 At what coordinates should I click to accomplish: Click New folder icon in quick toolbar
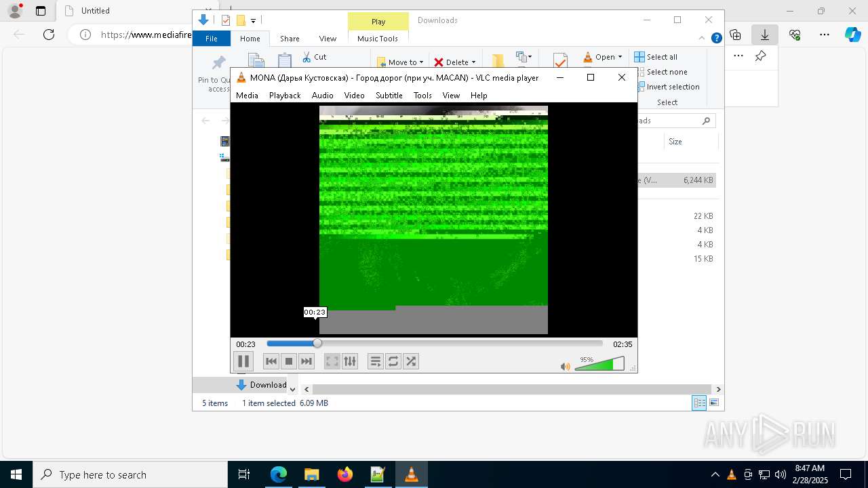[240, 20]
